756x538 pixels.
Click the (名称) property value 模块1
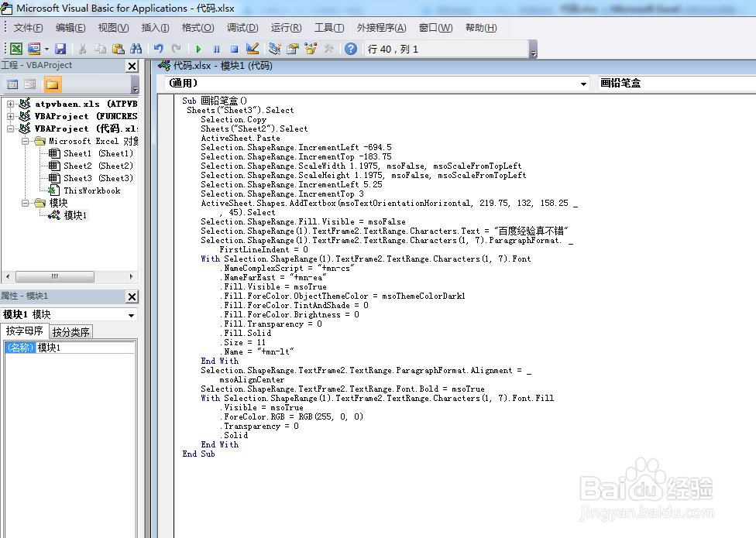pos(85,348)
